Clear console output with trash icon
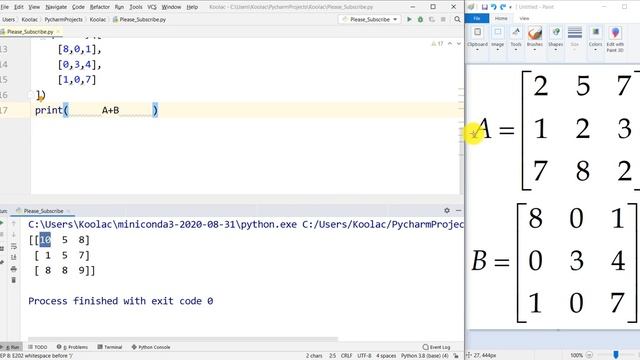This screenshot has height=360, width=640. pos(13,280)
